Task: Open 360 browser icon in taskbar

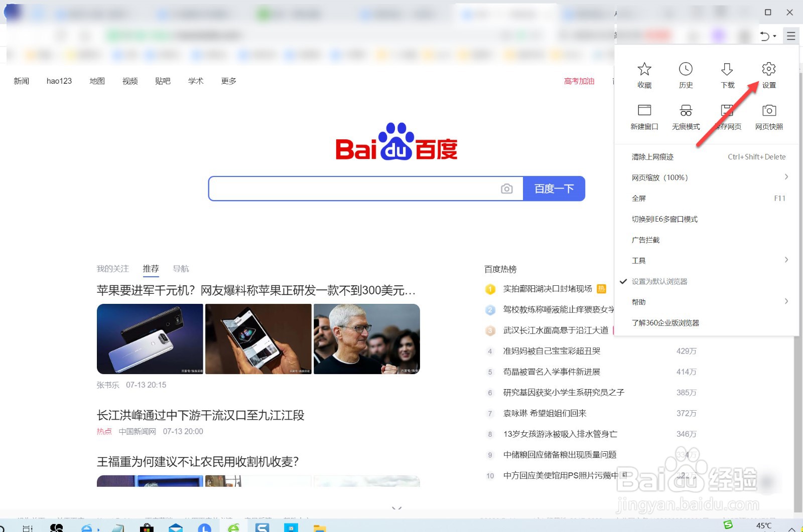Action: click(x=233, y=527)
